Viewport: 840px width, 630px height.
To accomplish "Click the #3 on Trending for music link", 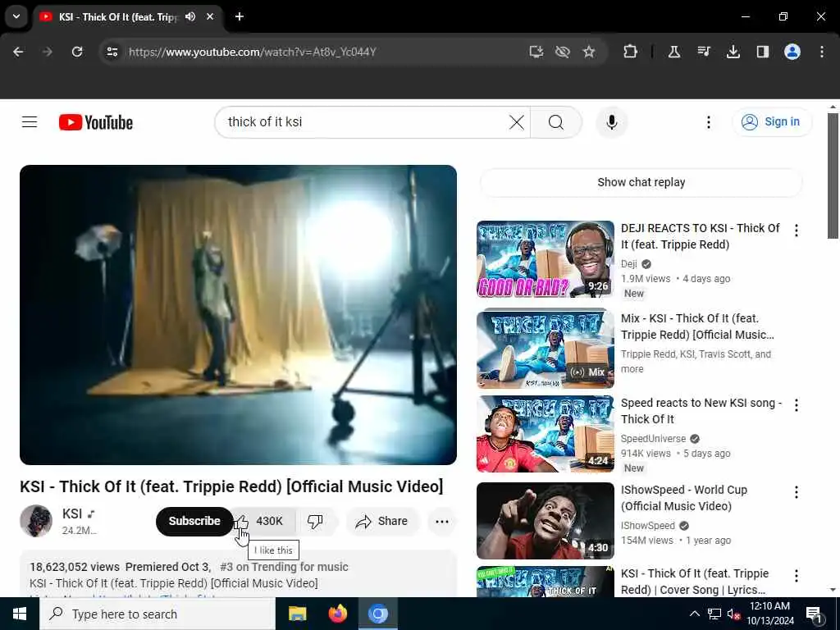I will (284, 567).
